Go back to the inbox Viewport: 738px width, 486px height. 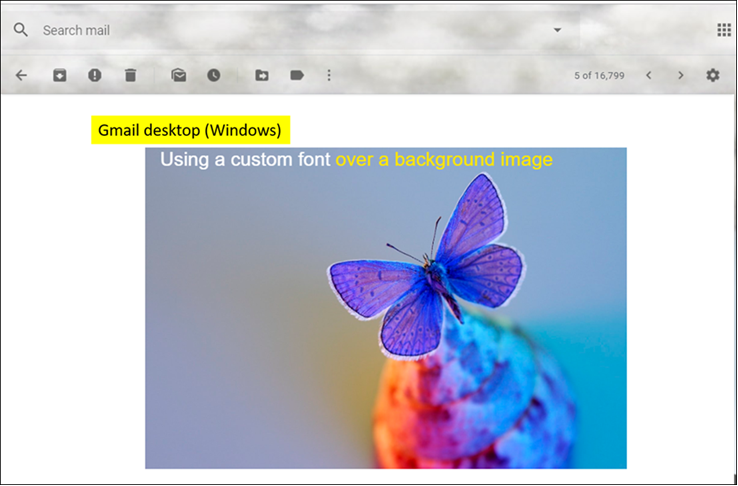[21, 75]
